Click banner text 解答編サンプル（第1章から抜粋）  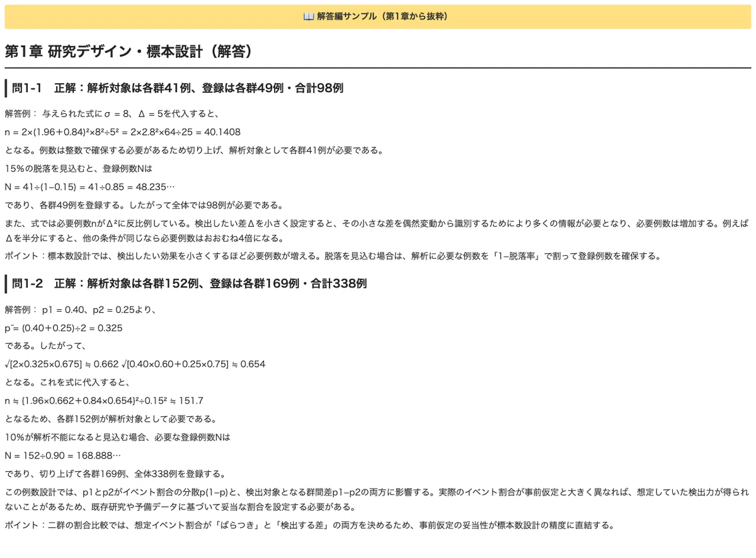384,17
